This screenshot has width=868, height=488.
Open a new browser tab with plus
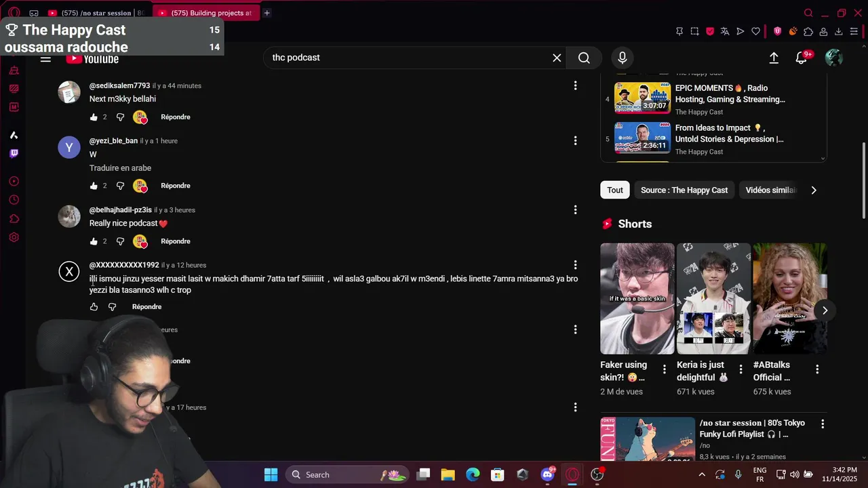click(x=267, y=13)
